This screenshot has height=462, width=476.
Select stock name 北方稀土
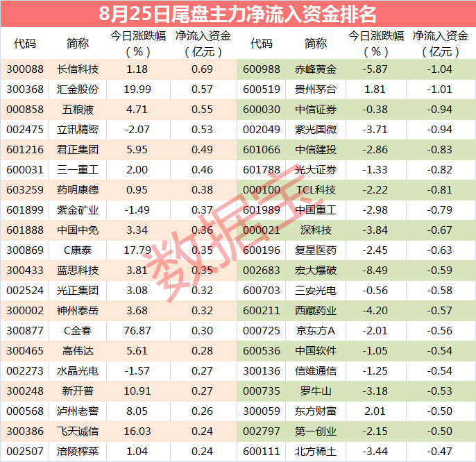[316, 452]
